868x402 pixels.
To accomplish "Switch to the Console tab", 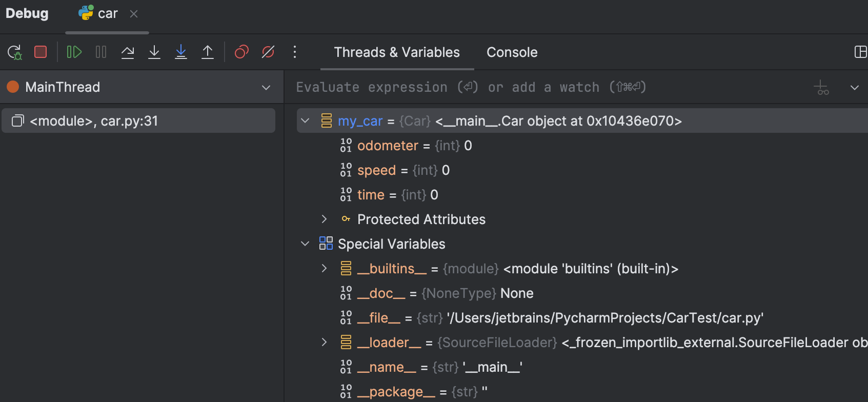I will (512, 52).
